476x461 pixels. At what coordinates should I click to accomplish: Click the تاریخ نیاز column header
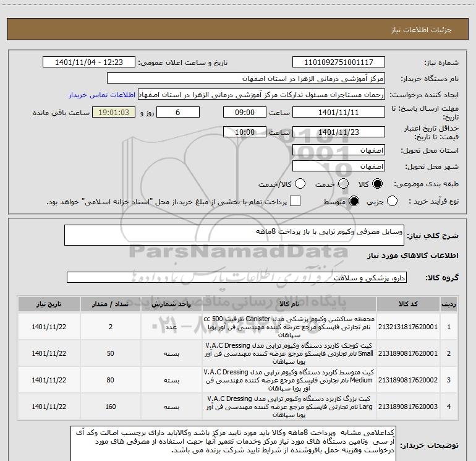49,304
